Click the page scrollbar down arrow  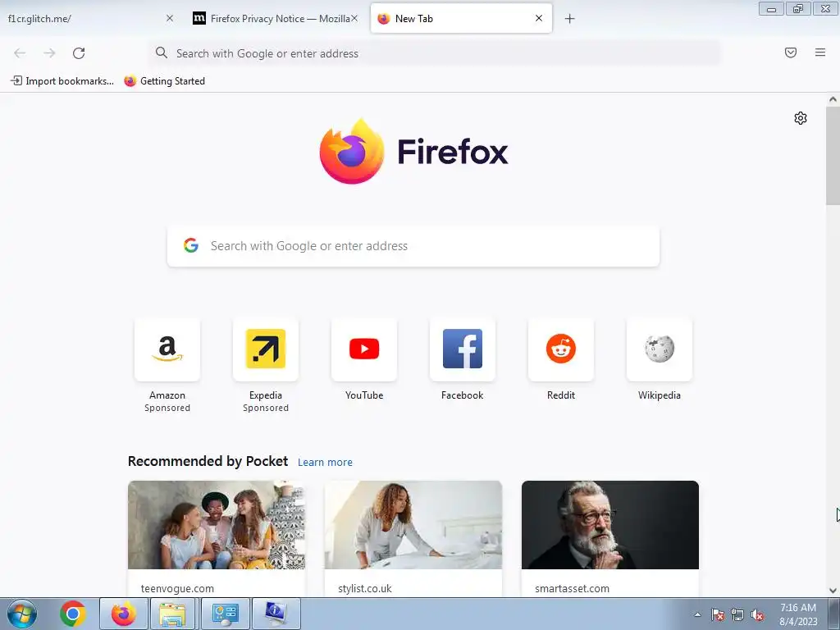[x=833, y=591]
